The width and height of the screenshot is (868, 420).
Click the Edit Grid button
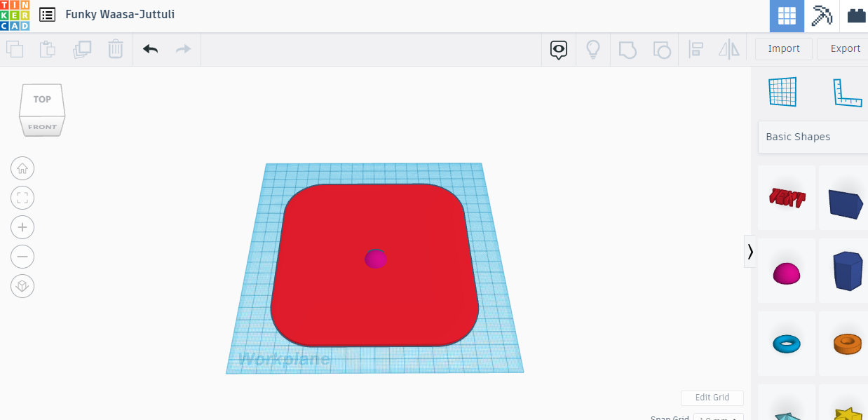coord(712,398)
